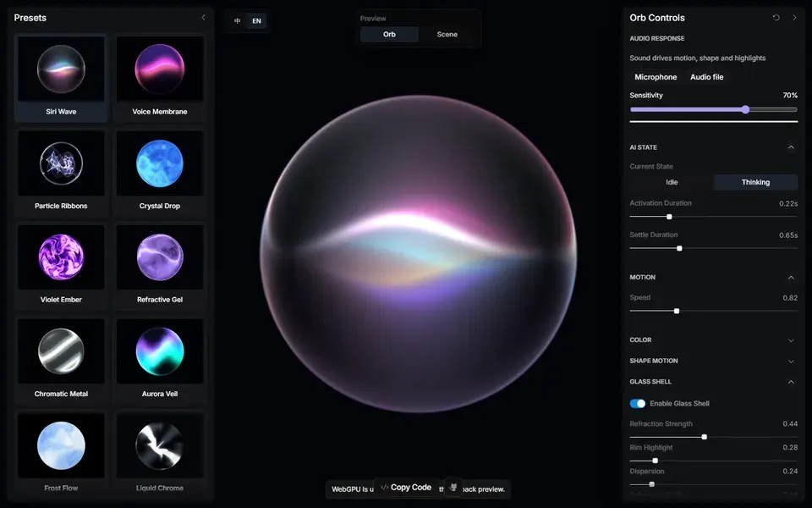The image size is (812, 508).
Task: Reset Orb Controls with the undo icon
Action: click(776, 18)
